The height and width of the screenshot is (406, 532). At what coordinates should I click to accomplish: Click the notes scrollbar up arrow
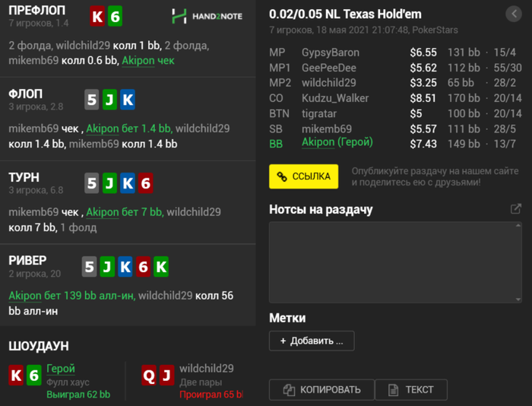(x=518, y=225)
